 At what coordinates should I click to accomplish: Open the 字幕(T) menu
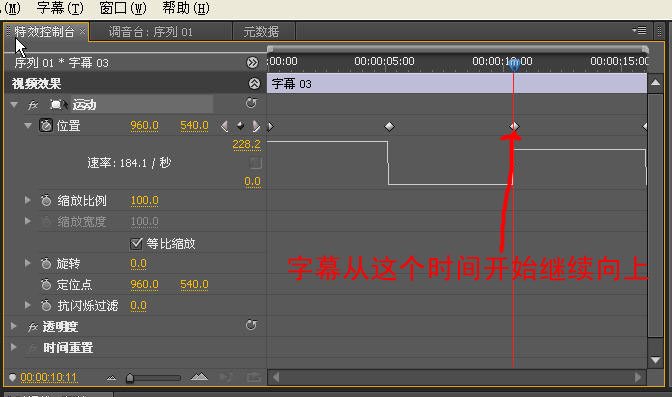[x=60, y=8]
